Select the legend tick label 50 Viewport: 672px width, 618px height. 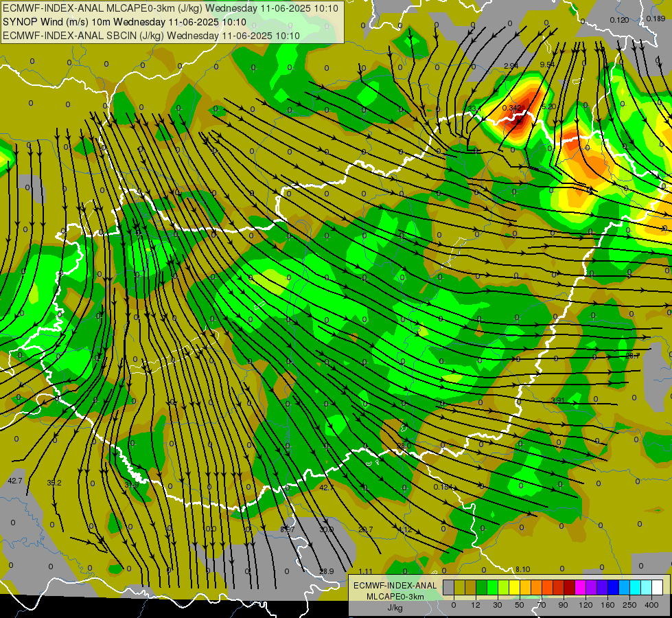tap(520, 605)
